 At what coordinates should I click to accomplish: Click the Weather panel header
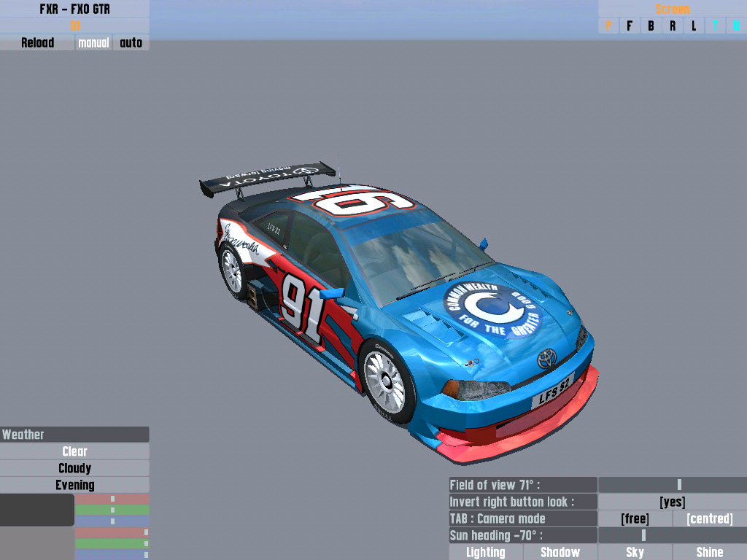point(74,435)
